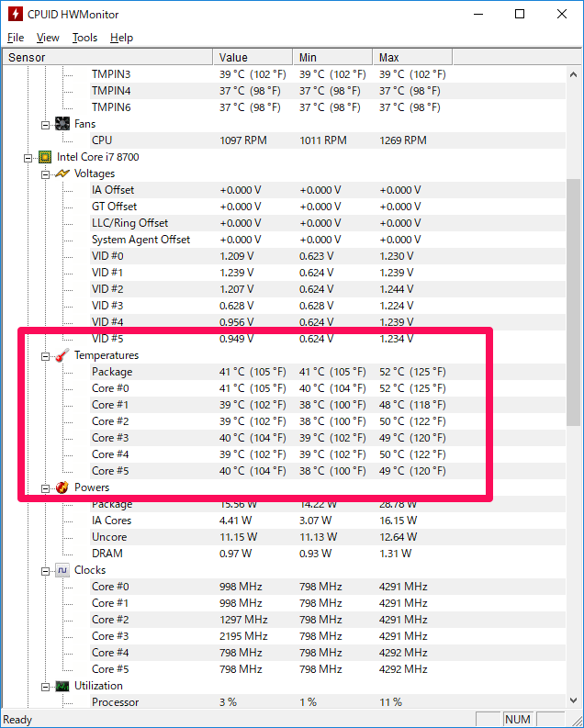Select the Package temperature row
The image size is (584, 728).
(328, 372)
